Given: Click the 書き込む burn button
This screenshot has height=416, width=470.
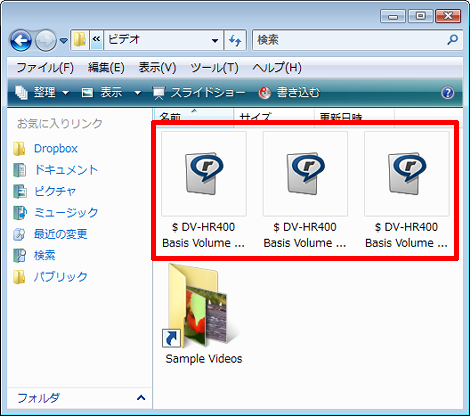Looking at the screenshot, I should tap(289, 92).
